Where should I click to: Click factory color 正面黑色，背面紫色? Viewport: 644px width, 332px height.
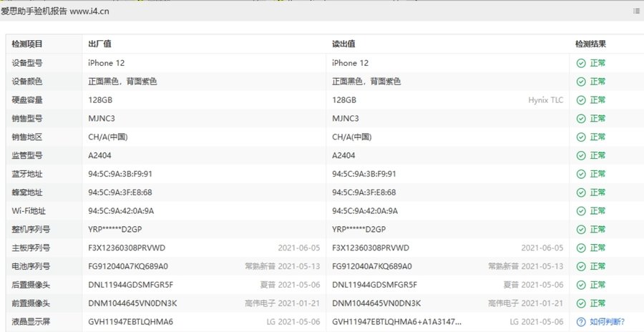click(x=122, y=82)
